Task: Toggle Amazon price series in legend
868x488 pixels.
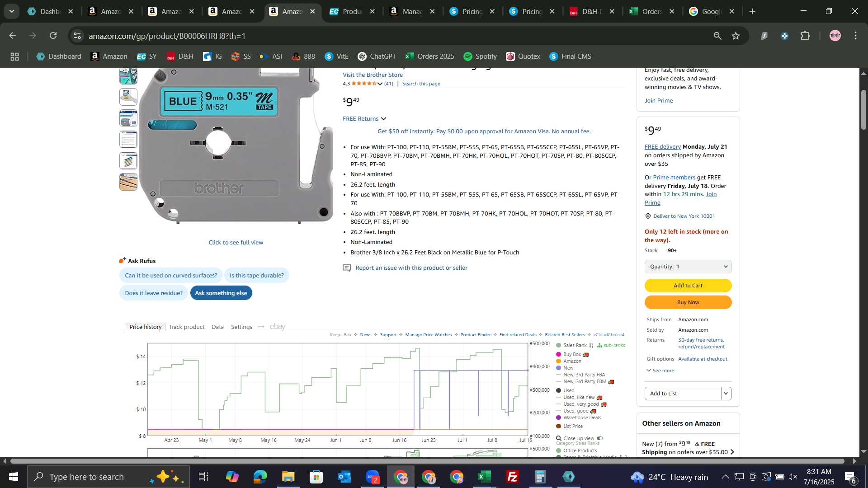Action: (559, 361)
